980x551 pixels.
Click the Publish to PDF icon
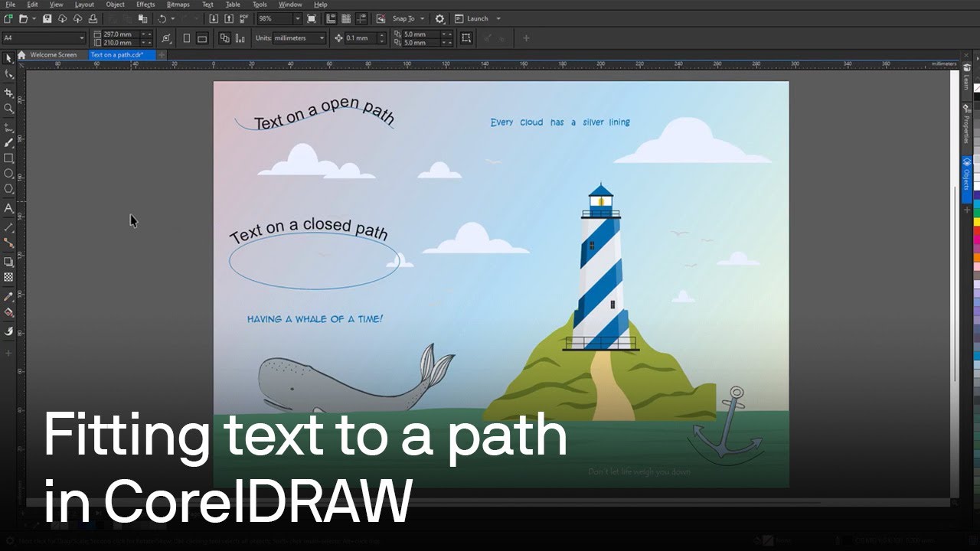(243, 18)
